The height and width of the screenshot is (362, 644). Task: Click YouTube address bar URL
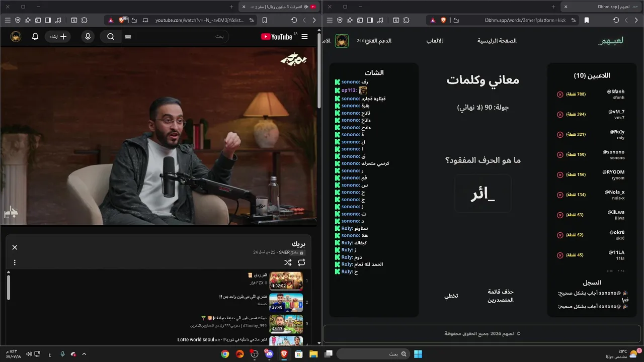(x=199, y=20)
